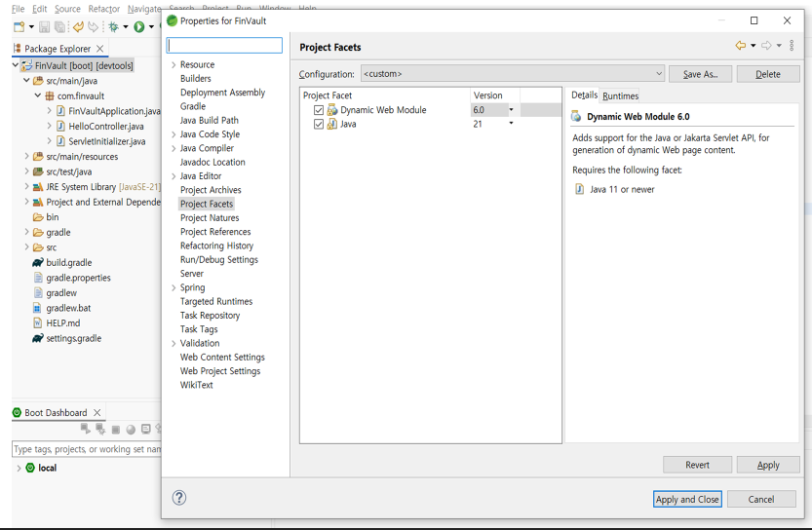Expand the Java Compiler category
The height and width of the screenshot is (530, 812).
[174, 148]
